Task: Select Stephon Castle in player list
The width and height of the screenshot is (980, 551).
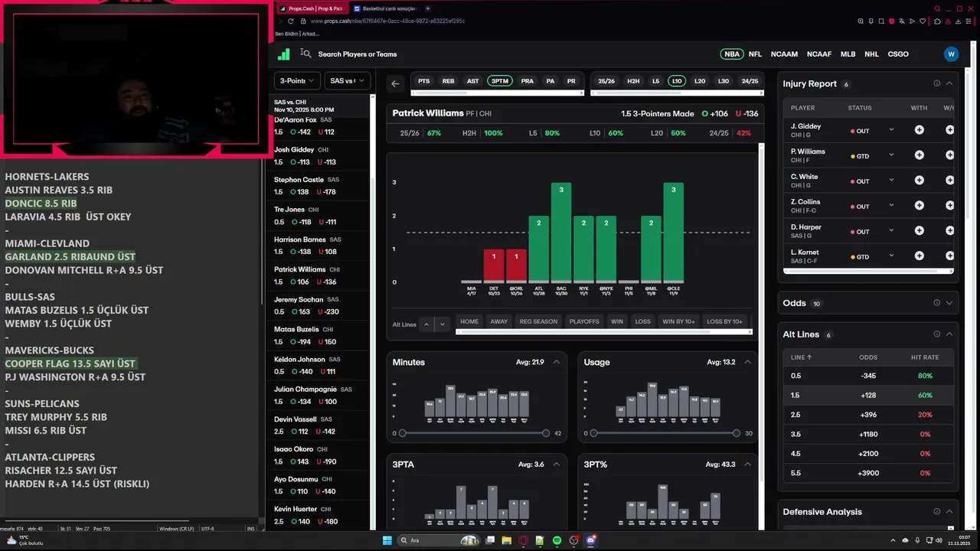Action: [321, 186]
